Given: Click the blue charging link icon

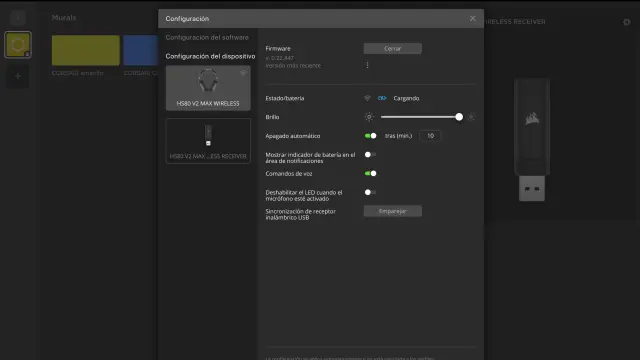Looking at the screenshot, I should pos(382,98).
